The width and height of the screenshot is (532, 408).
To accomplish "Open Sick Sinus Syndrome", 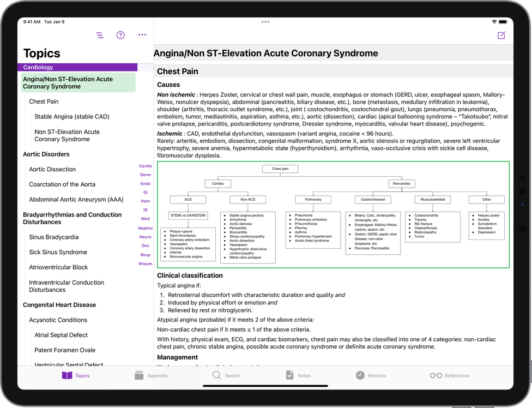I will (x=58, y=252).
